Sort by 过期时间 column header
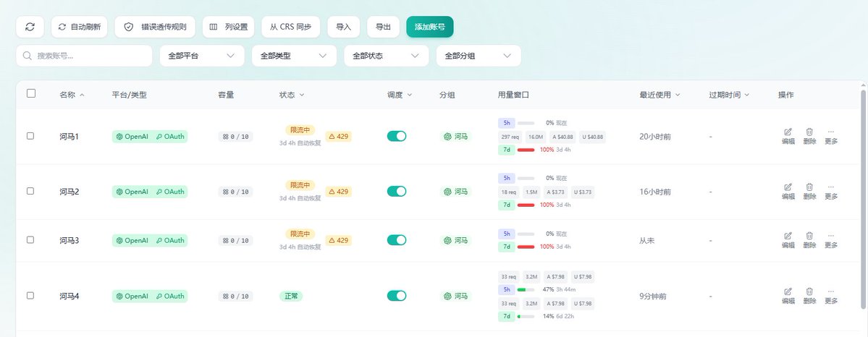868x337 pixels. coord(729,95)
